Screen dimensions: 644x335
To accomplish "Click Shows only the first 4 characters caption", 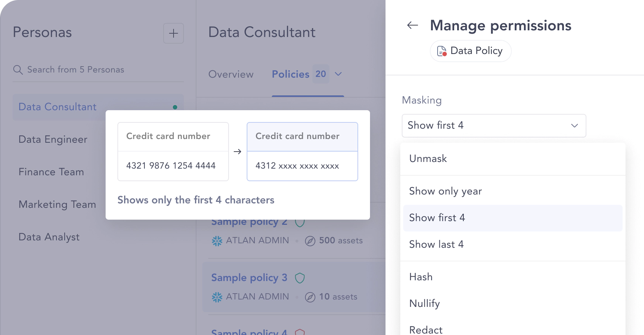I will click(196, 200).
